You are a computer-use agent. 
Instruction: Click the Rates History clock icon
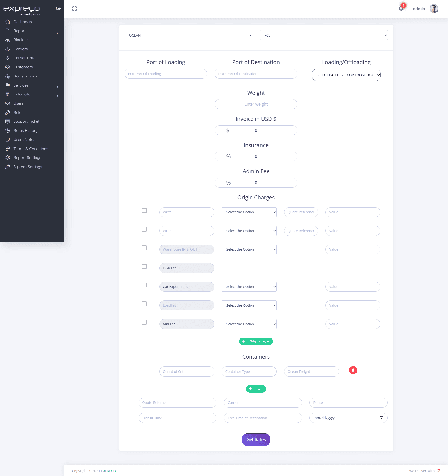tap(8, 131)
